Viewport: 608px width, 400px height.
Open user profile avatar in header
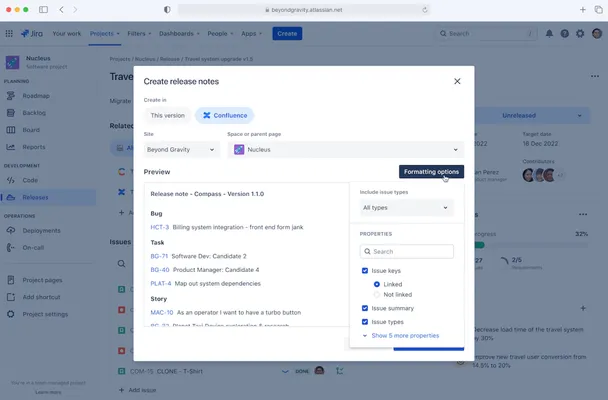[597, 34]
